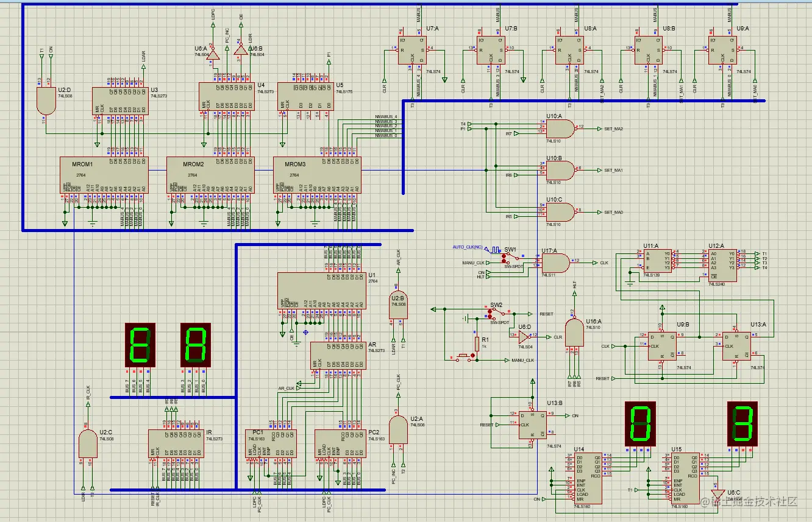Viewport: 812px width, 522px height.
Task: Select the IR 74LS273 instruction register
Action: coord(176,443)
